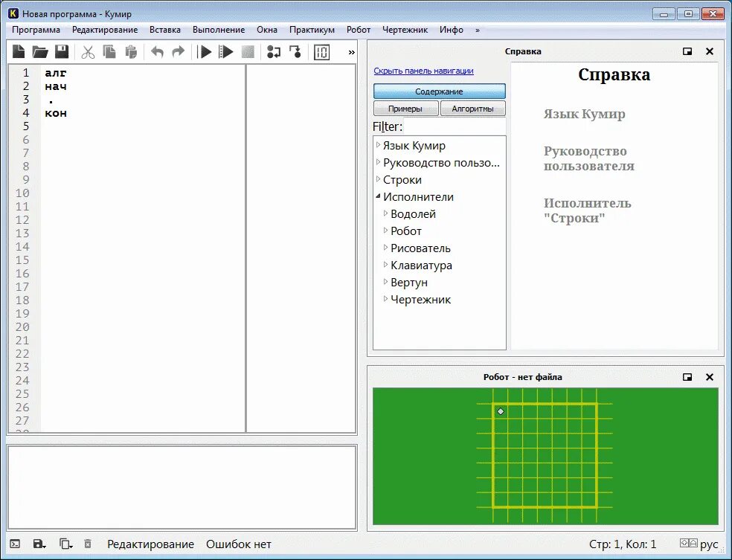Screen dimensions: 732x560
Task: Click кон keyword on line 4
Action: [x=56, y=113]
